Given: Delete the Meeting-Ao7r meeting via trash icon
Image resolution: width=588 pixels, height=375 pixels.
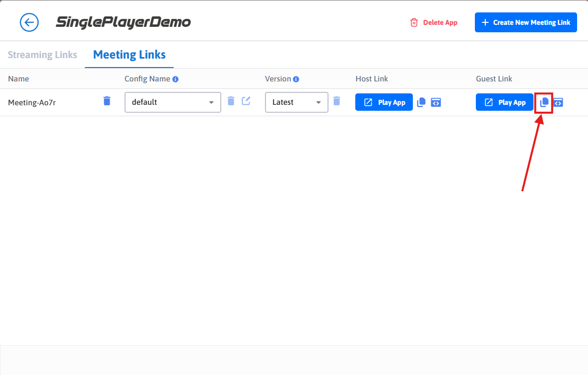Looking at the screenshot, I should coord(107,101).
